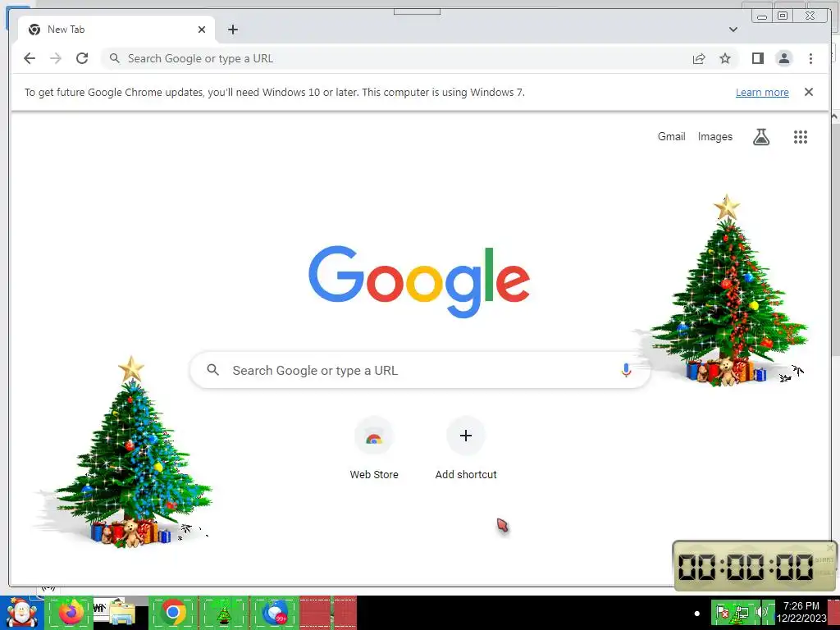Bookmark this tab with the star icon
This screenshot has width=840, height=630.
(725, 58)
